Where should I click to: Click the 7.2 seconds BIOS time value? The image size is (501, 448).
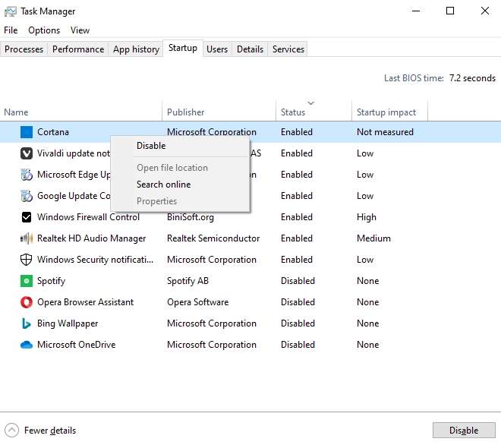[x=472, y=78]
